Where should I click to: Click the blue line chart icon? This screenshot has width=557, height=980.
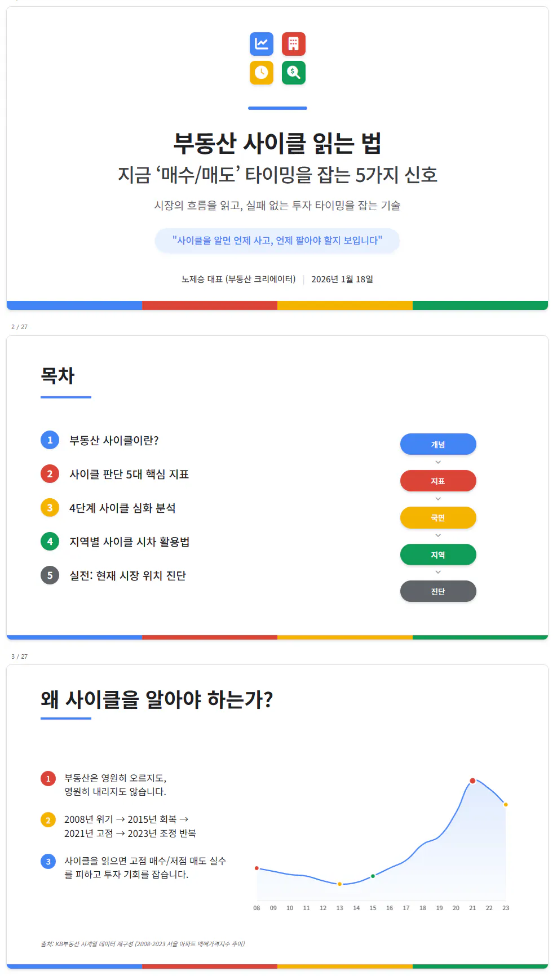coord(262,44)
